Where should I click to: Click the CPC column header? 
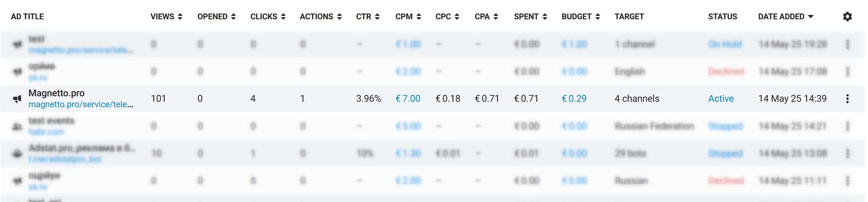443,17
